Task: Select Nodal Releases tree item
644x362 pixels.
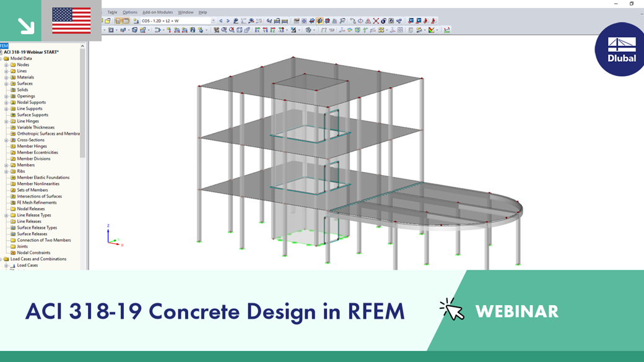Action: pyautogui.click(x=31, y=209)
